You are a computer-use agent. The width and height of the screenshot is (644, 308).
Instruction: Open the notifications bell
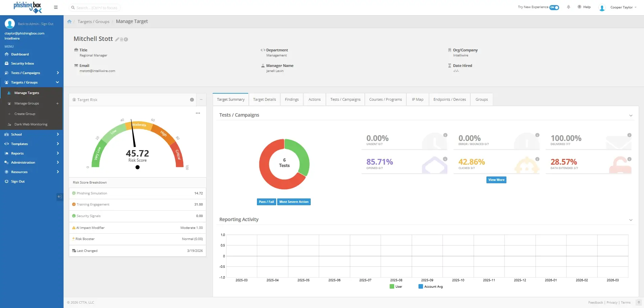click(x=569, y=7)
